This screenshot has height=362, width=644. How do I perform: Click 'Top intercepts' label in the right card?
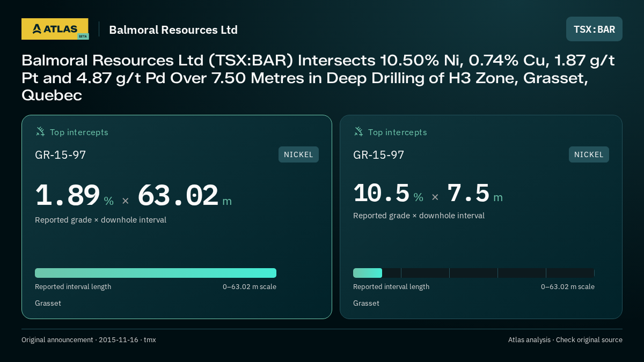[x=397, y=132]
